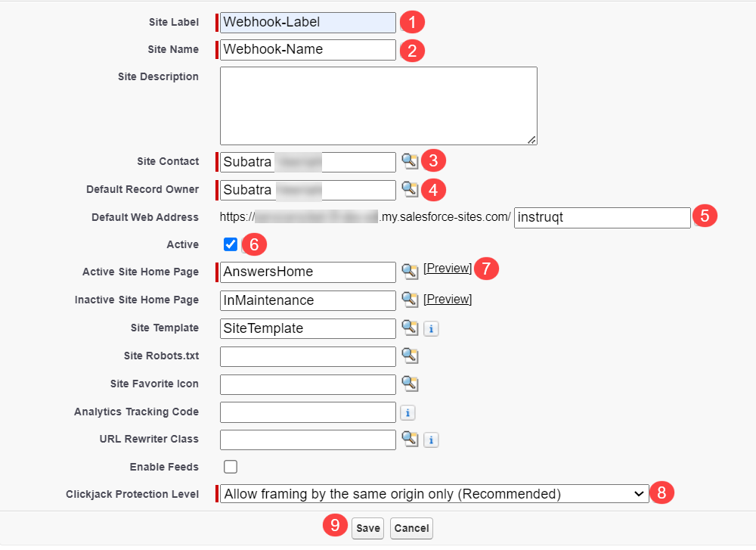Click into the Site Description text area

point(378,105)
